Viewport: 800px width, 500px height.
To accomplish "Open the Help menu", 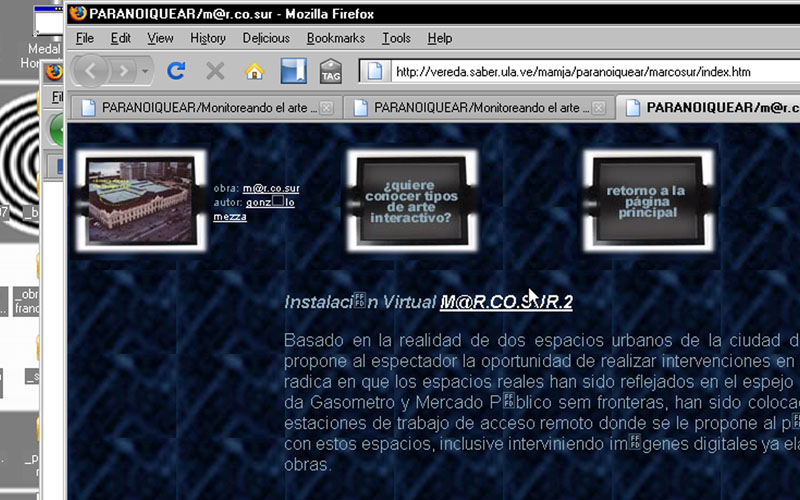I will coord(439,38).
